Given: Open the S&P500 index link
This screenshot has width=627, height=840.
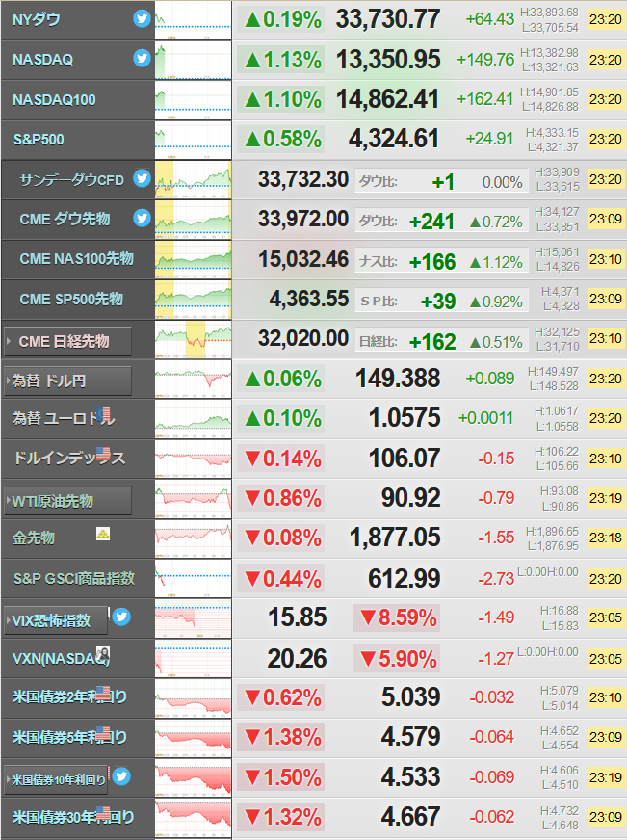Looking at the screenshot, I should pos(39,140).
